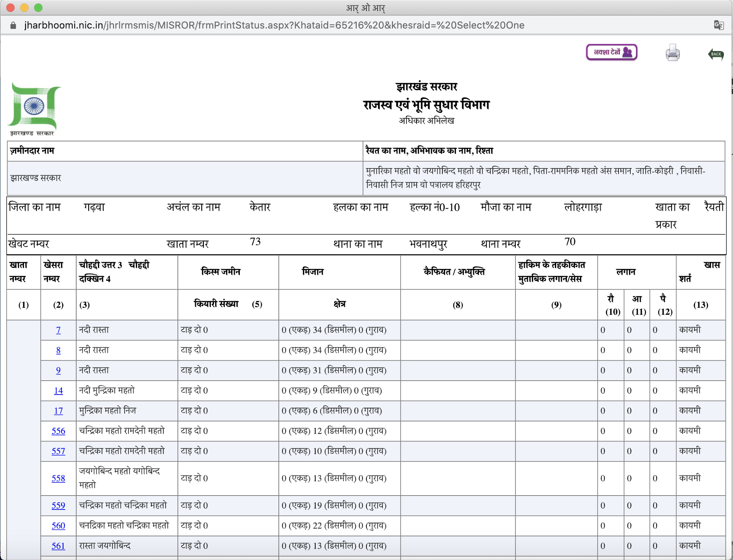Click the printer icon to print record
Image resolution: width=733 pixels, height=560 pixels.
(673, 53)
